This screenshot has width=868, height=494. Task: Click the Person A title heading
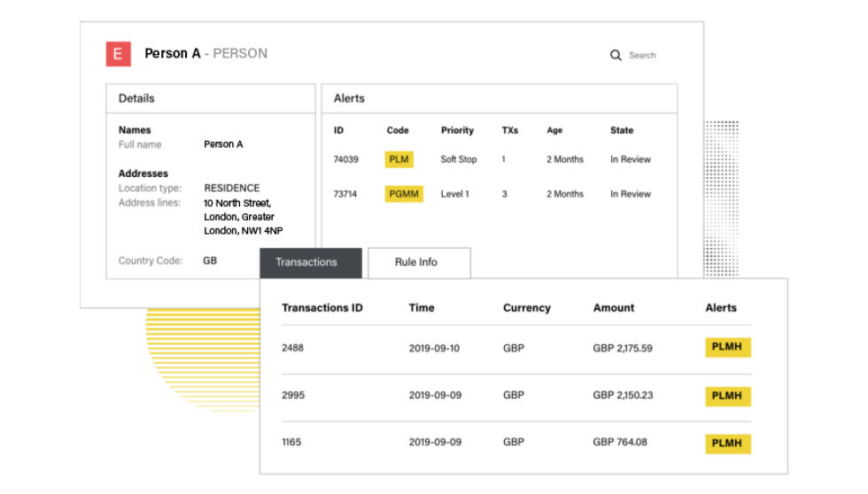coord(173,54)
